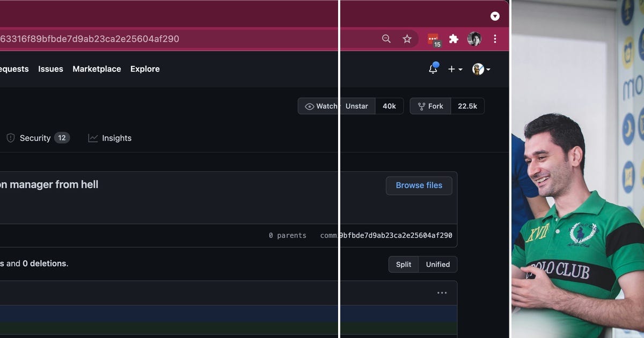Switch to the Insights tab
644x338 pixels.
point(116,138)
